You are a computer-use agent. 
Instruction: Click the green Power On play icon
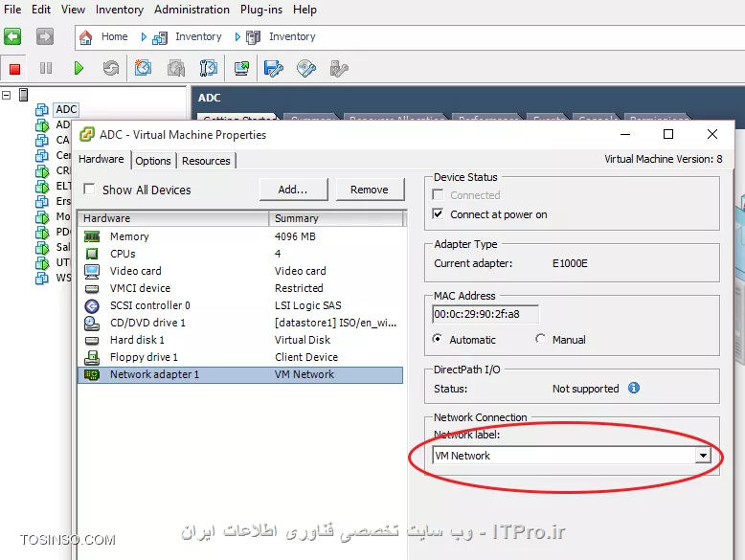[x=79, y=68]
